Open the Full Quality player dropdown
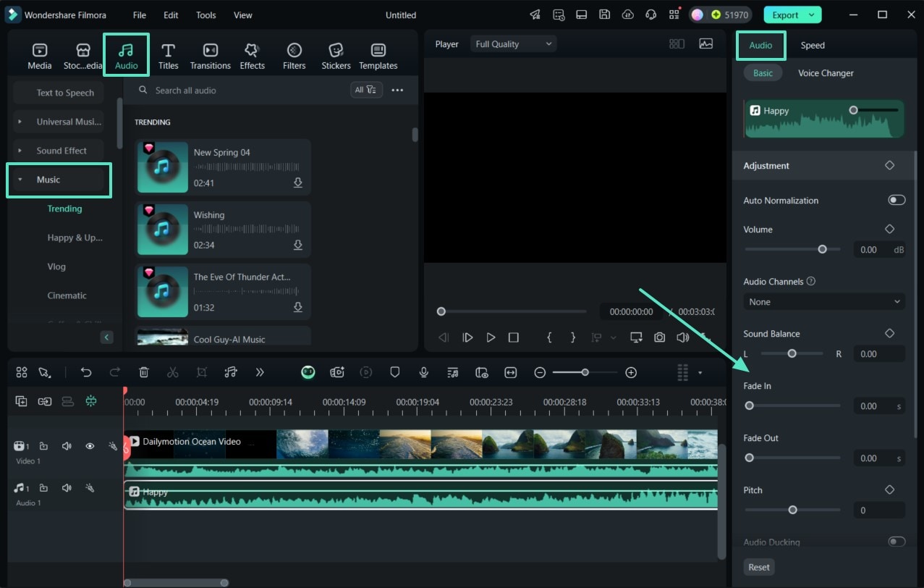The image size is (924, 588). point(513,44)
